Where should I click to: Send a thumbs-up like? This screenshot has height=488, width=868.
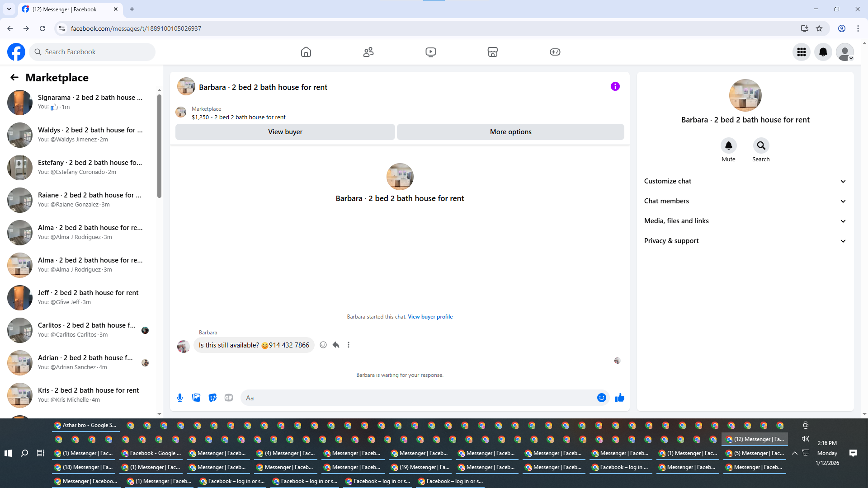pos(620,398)
